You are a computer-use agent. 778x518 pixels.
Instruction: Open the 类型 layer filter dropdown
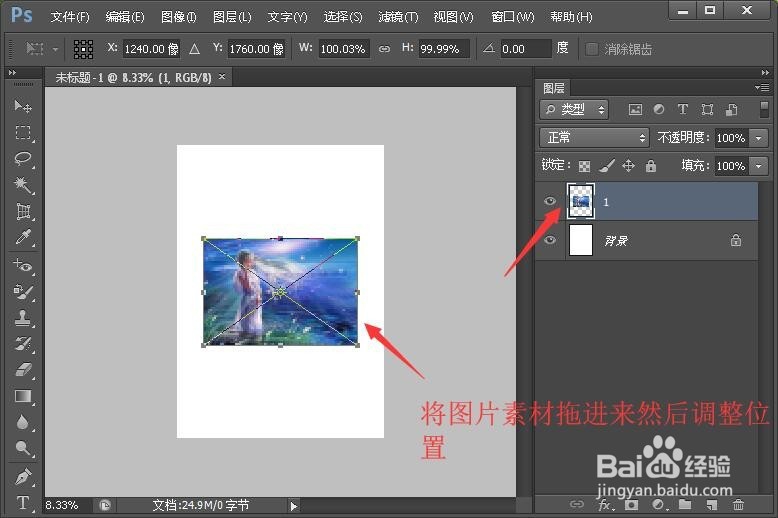click(574, 110)
